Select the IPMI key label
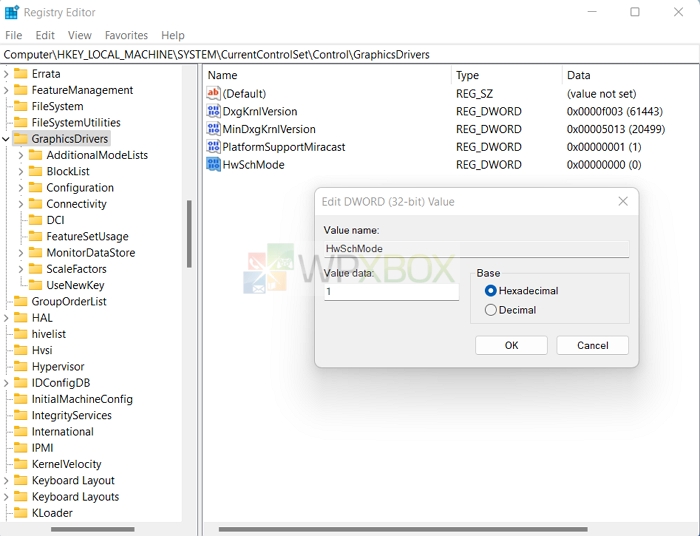Screen dimensions: 700x536 point(42,448)
